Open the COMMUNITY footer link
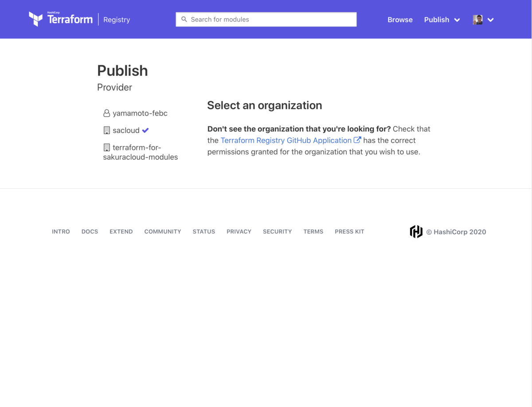Viewport: 532px width, 407px height. tap(163, 232)
